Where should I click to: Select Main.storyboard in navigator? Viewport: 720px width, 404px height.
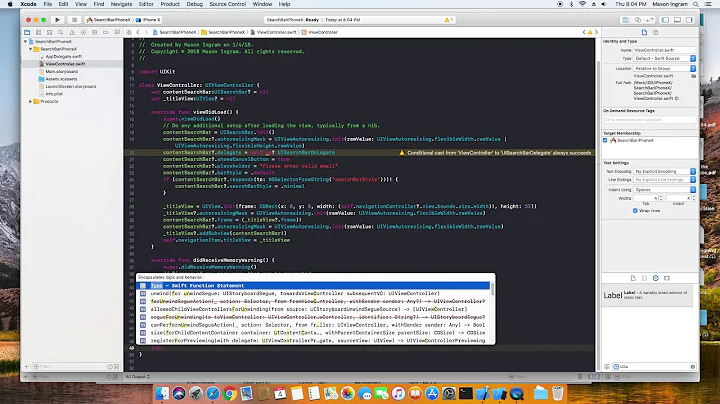coord(62,72)
